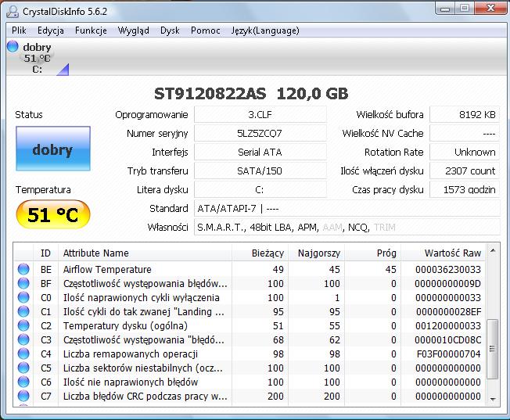Click the attribute list scrollbar thumb
Image resolution: width=510 pixels, height=420 pixels.
coord(493,349)
